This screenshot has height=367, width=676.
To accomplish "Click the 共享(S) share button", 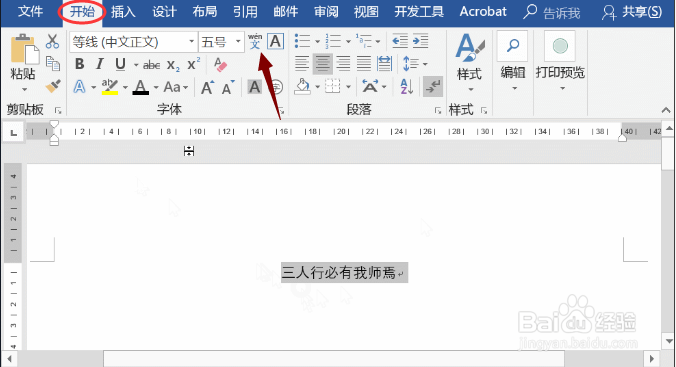I will click(x=632, y=13).
